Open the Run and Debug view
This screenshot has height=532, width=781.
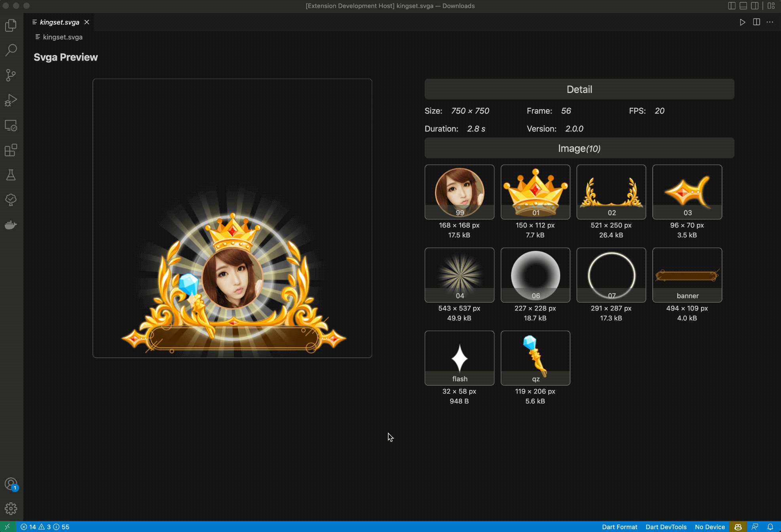point(11,100)
